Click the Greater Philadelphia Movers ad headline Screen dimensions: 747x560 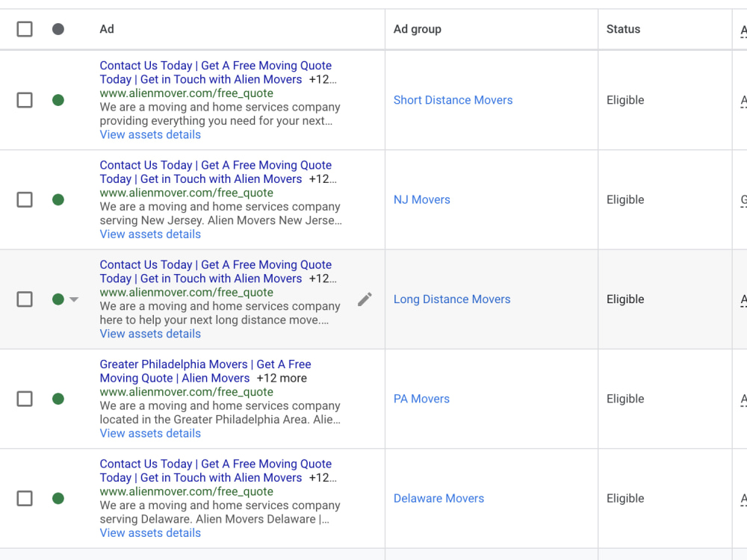pos(205,371)
